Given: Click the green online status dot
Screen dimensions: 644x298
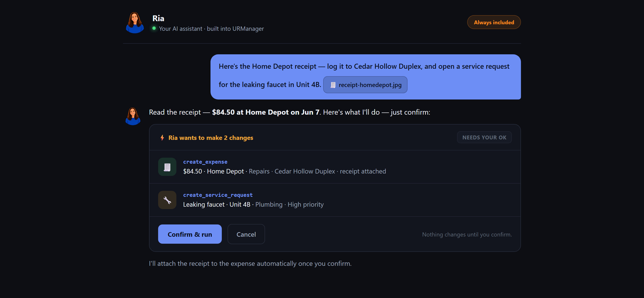Looking at the screenshot, I should pyautogui.click(x=154, y=29).
